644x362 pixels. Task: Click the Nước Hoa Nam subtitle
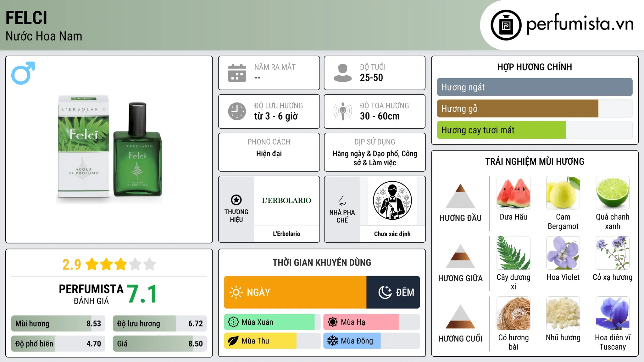tap(44, 36)
